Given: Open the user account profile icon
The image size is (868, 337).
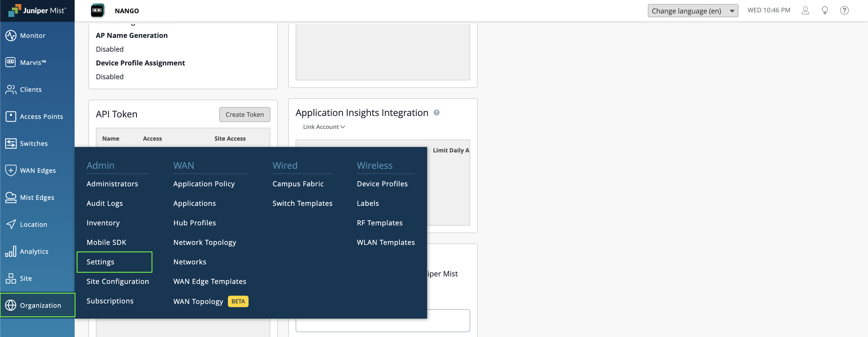Looking at the screenshot, I should tap(805, 10).
